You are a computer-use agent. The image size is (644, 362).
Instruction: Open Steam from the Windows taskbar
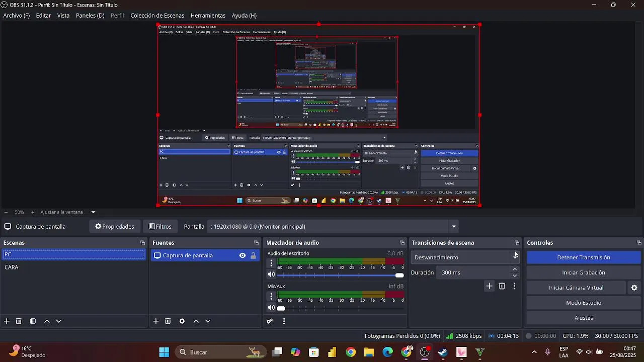click(x=443, y=352)
